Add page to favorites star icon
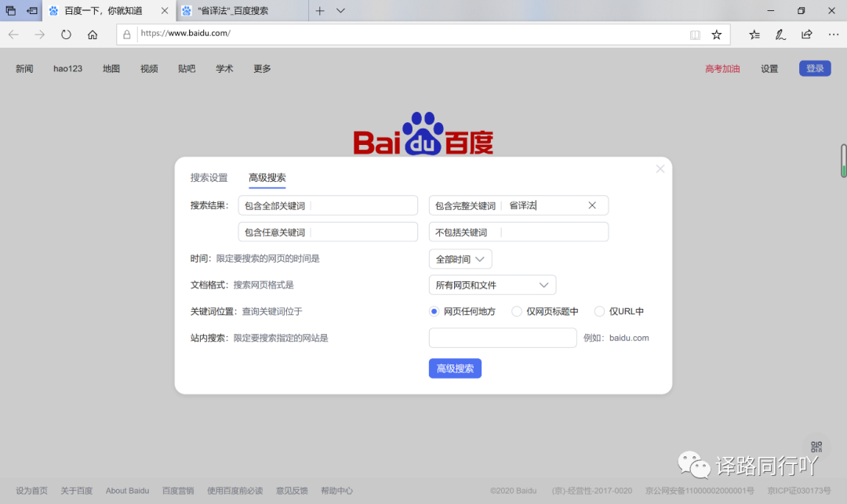The height and width of the screenshot is (504, 847). (716, 34)
